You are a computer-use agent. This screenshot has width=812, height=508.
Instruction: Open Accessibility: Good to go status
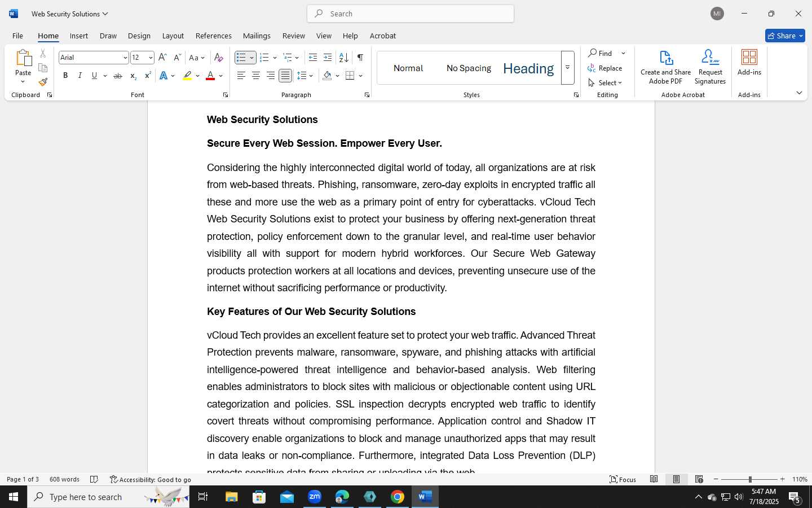coord(151,479)
